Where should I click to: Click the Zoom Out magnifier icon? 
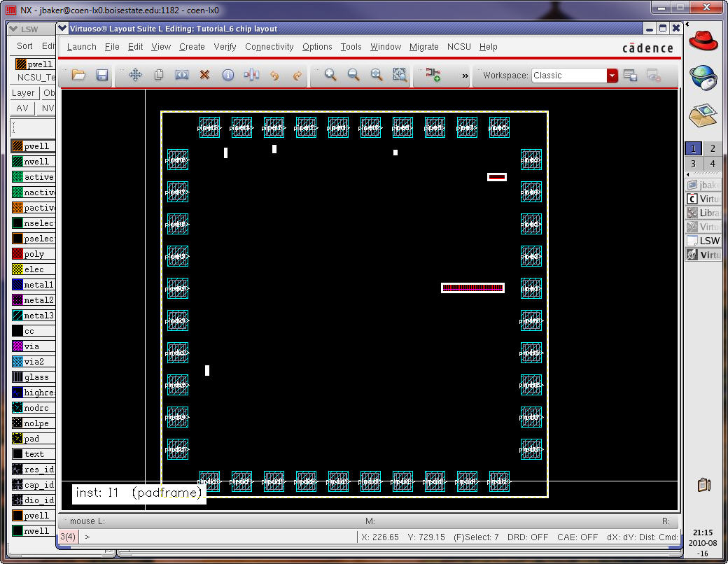tap(353, 75)
